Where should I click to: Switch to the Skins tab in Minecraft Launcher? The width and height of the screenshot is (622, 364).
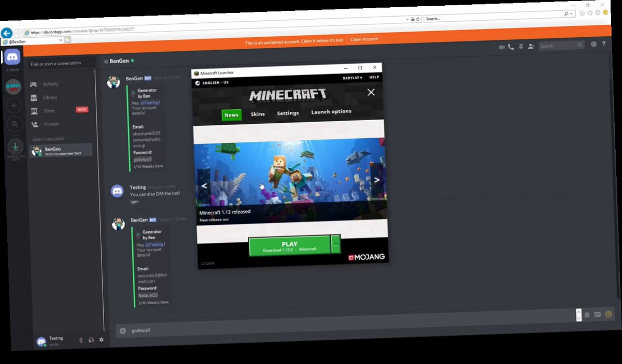[258, 114]
